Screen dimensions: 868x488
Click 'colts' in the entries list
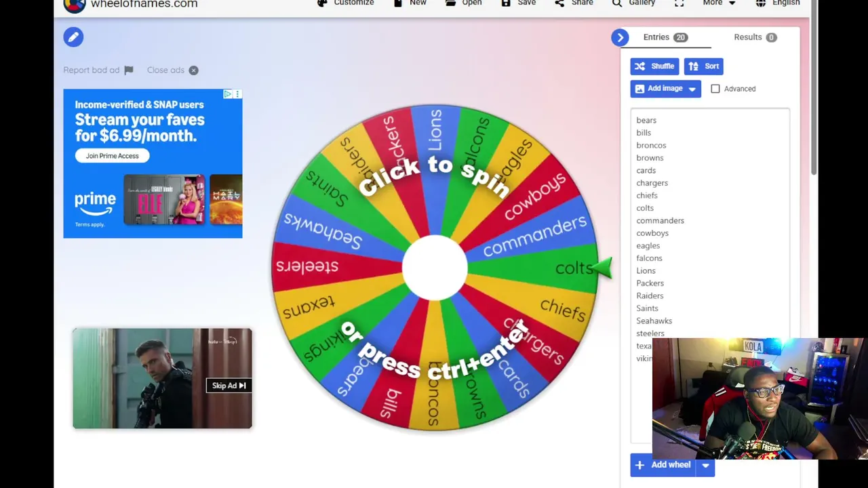pyautogui.click(x=645, y=208)
